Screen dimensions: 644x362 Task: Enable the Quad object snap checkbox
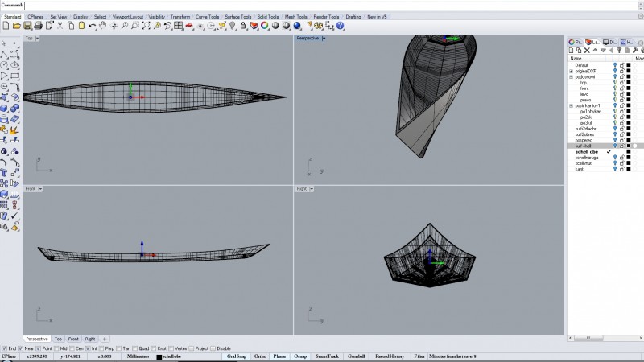tap(134, 348)
